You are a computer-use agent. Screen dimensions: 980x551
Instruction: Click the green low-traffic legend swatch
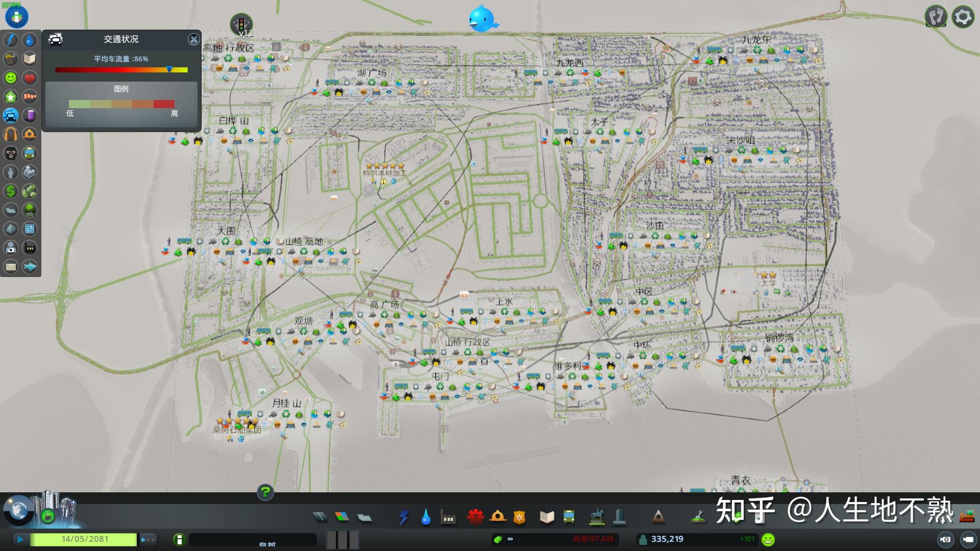[79, 104]
